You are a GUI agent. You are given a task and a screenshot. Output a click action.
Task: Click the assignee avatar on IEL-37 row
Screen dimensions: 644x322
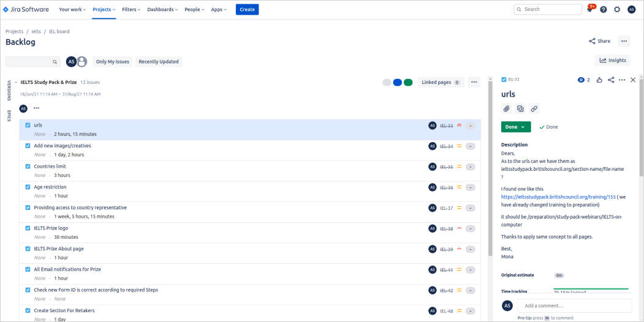pyautogui.click(x=432, y=208)
